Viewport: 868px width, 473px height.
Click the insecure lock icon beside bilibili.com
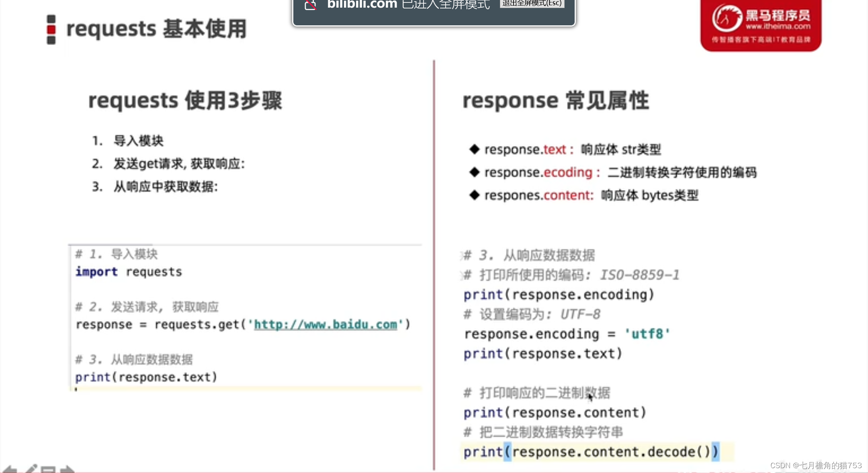(310, 5)
